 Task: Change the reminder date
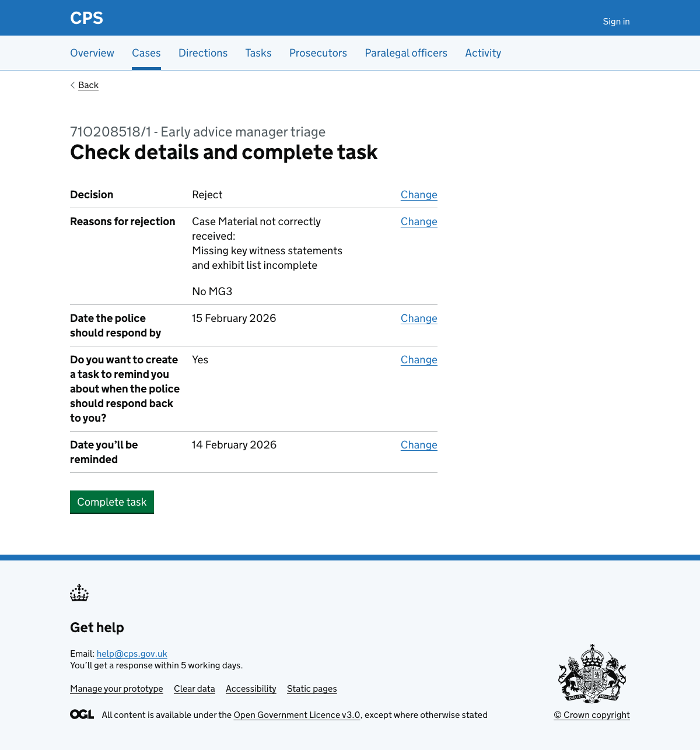(419, 444)
